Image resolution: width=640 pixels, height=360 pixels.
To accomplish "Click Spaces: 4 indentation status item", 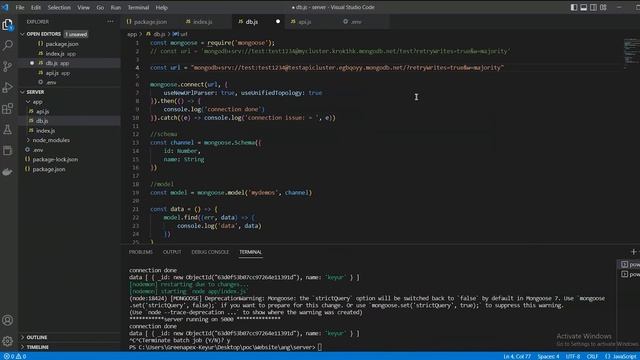I will click(548, 356).
